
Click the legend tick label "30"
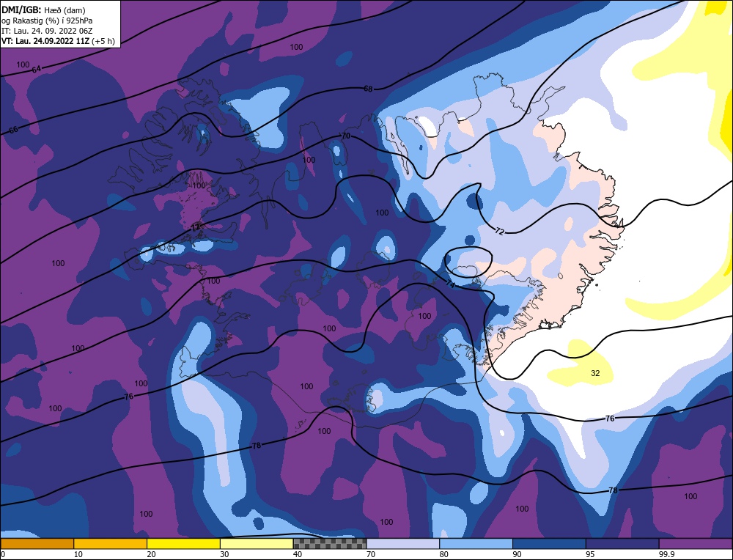224,554
